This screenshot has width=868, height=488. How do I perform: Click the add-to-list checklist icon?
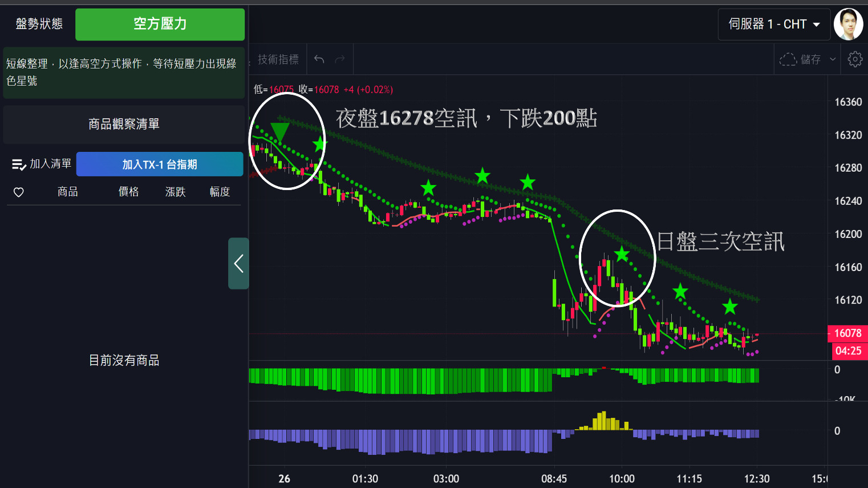click(x=19, y=164)
